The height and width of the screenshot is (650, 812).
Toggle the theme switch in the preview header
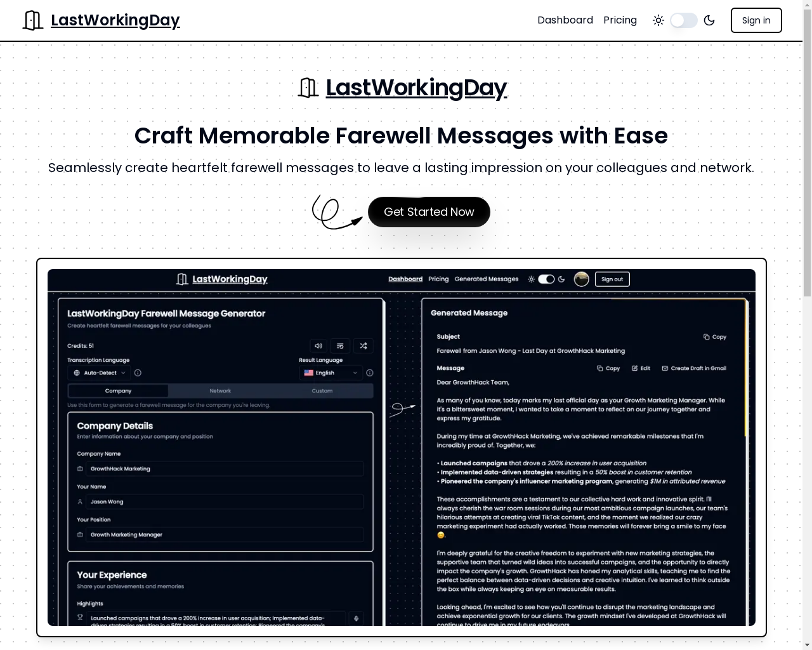(546, 279)
